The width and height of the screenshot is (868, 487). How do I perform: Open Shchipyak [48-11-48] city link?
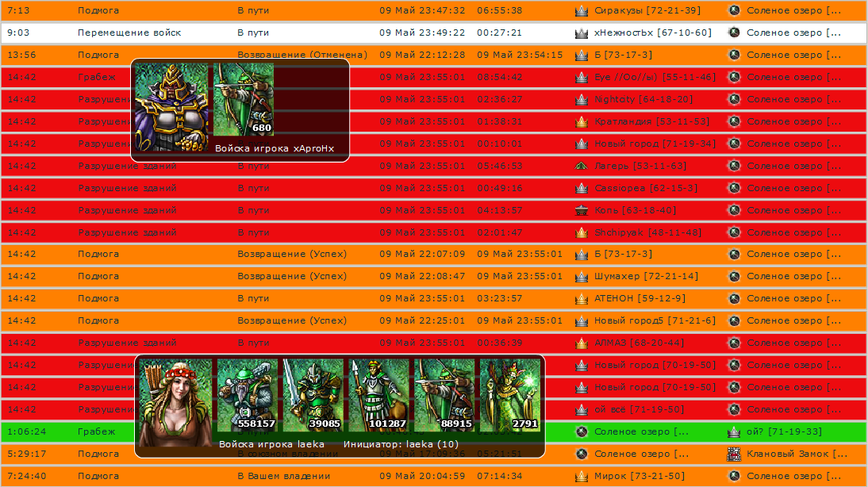pyautogui.click(x=647, y=232)
